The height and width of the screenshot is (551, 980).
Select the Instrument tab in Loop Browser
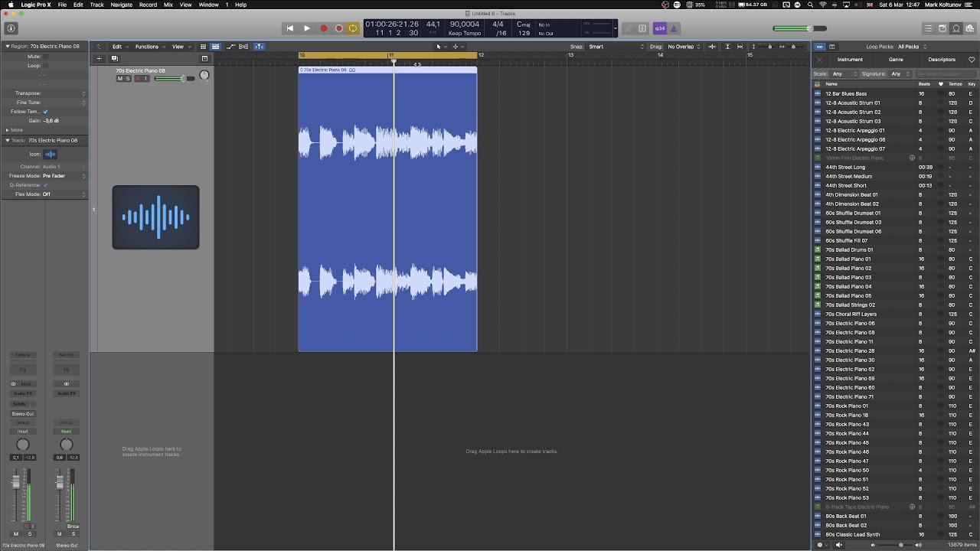coord(850,60)
